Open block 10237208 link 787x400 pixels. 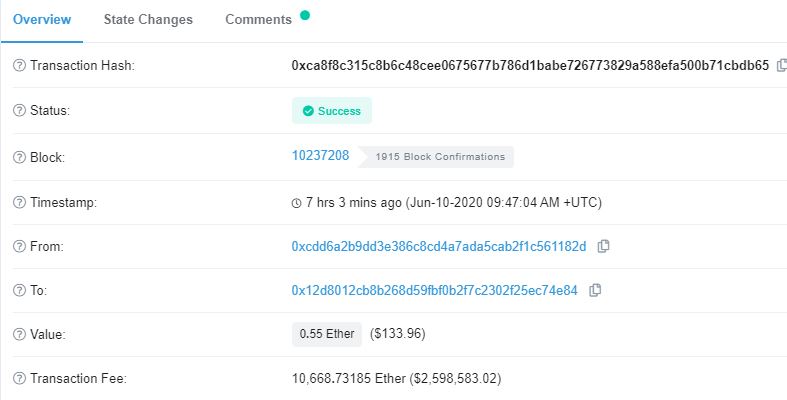click(320, 155)
